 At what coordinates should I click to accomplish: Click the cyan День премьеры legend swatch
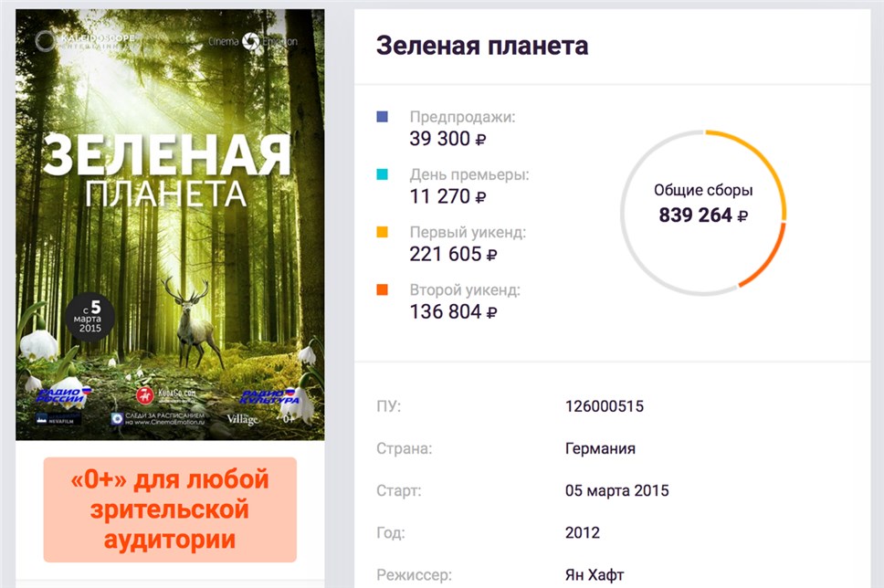coord(383,174)
